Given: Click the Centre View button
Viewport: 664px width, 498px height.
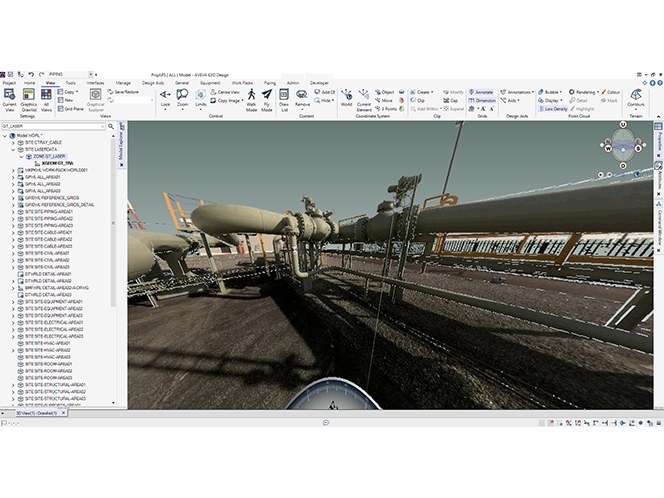Looking at the screenshot, I should (225, 92).
